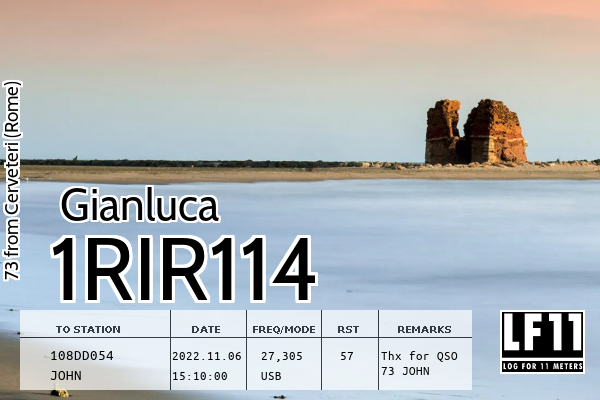The width and height of the screenshot is (600, 400).
Task: Click the 'LOG FOR 11 METERS' caption
Action: pyautogui.click(x=541, y=366)
